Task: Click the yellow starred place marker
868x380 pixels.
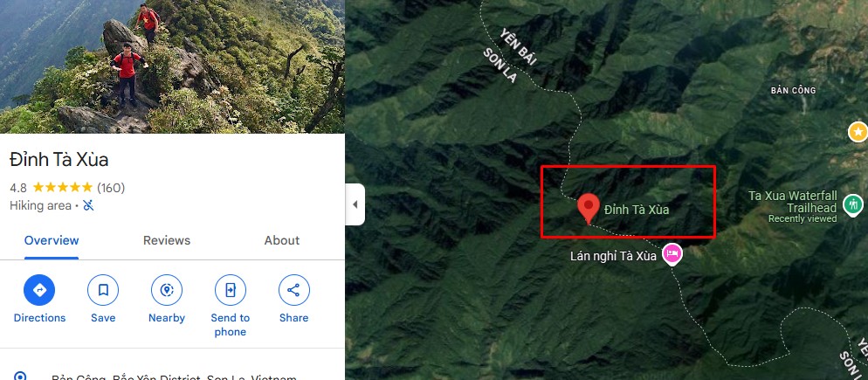Action: click(x=858, y=133)
